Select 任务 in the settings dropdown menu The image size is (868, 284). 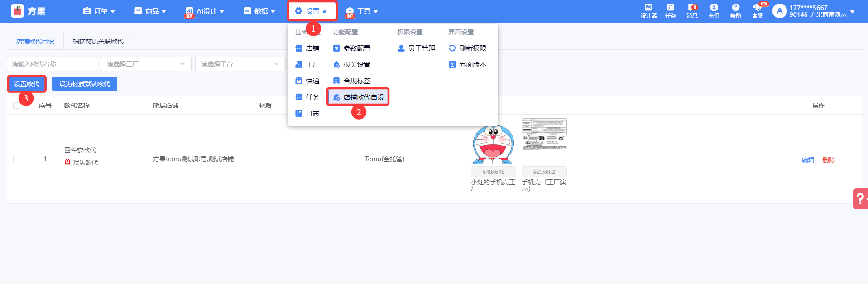(x=307, y=97)
